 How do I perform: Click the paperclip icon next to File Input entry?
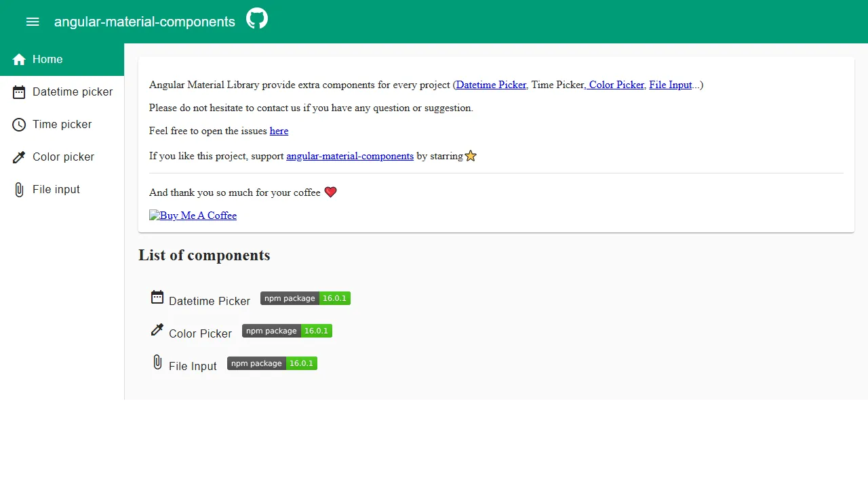pos(157,362)
